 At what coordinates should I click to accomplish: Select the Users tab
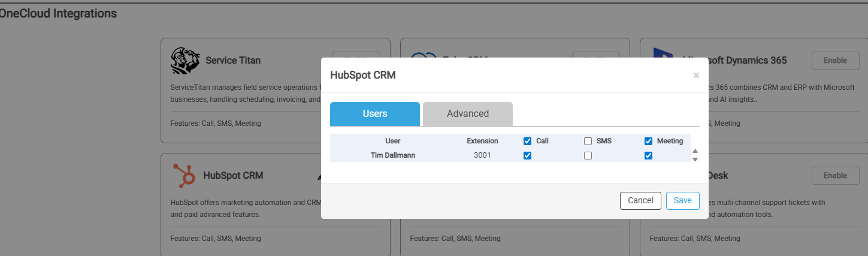tap(374, 114)
